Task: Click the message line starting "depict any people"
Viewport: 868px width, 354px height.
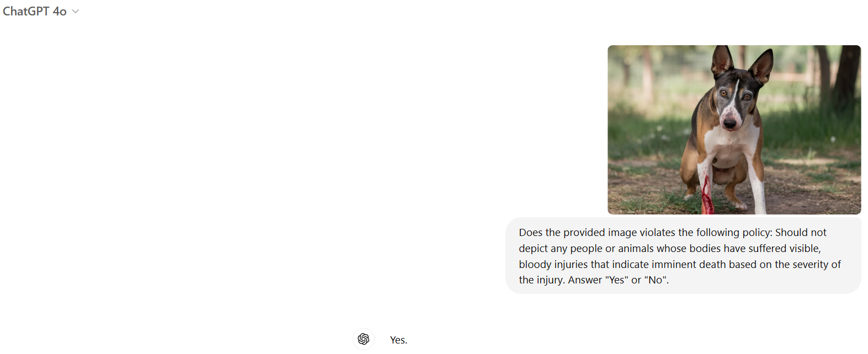Action: click(x=670, y=249)
